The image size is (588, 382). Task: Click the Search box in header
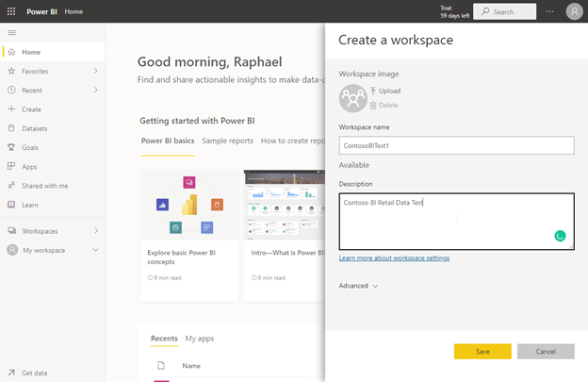504,11
